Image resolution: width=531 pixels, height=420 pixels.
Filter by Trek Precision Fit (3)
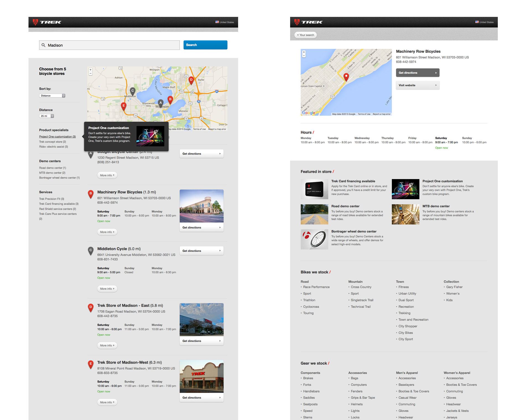(x=52, y=199)
